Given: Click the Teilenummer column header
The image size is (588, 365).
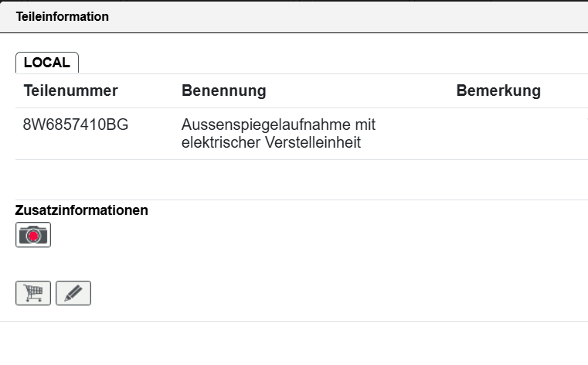Looking at the screenshot, I should click(x=71, y=91).
